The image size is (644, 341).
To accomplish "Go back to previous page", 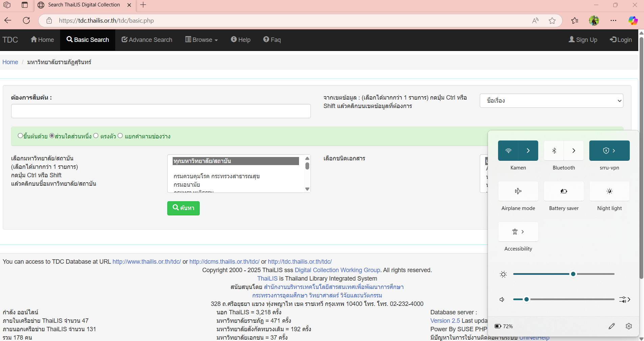I will coord(8,21).
